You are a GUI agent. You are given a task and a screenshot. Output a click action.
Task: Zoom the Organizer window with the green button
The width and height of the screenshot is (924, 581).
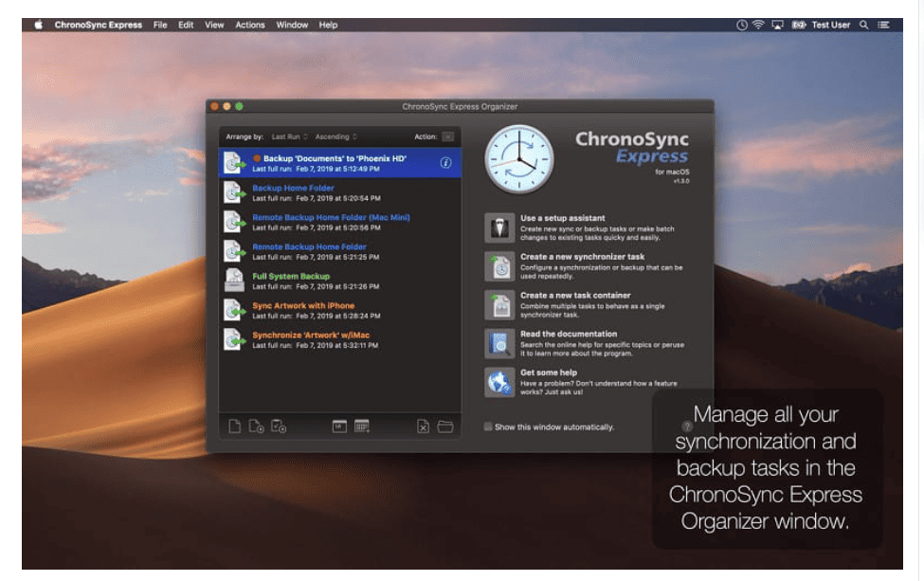(239, 107)
